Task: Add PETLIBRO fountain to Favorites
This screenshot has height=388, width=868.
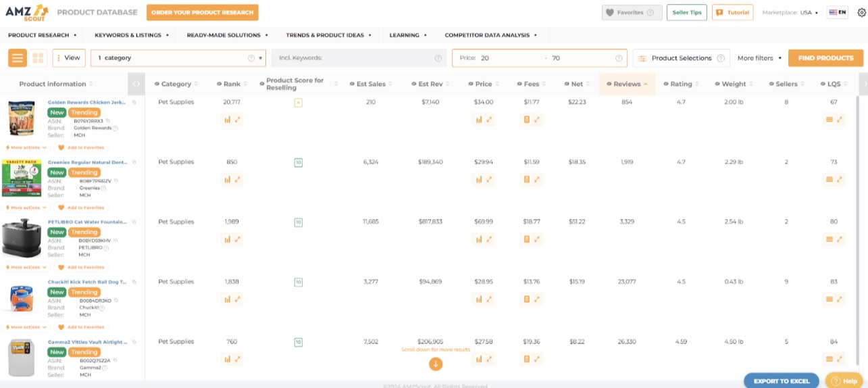Action: click(81, 267)
